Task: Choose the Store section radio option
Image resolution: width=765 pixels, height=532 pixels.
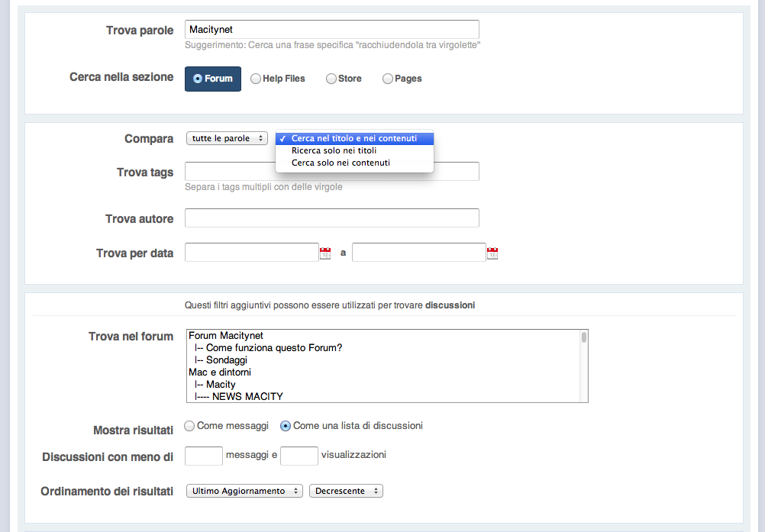Action: [331, 79]
